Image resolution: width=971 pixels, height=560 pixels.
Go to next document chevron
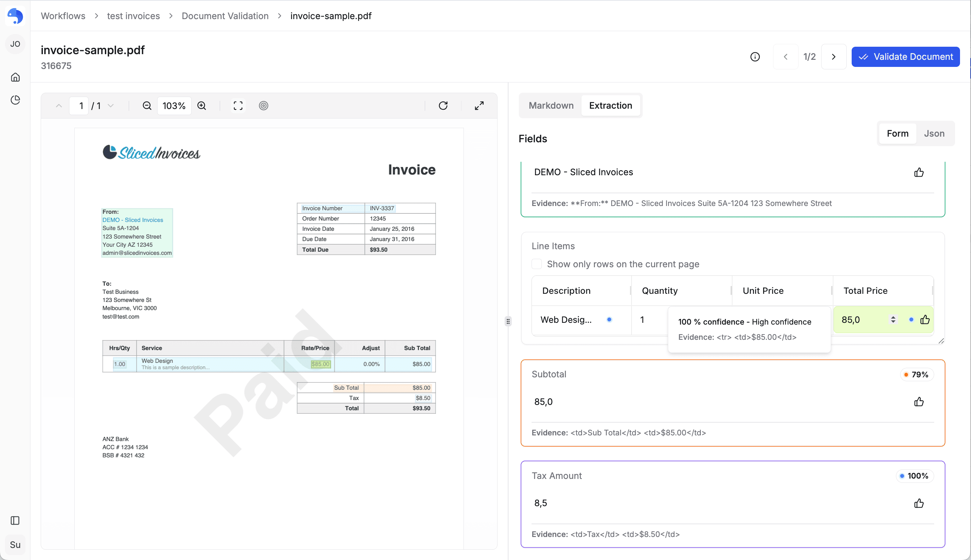pyautogui.click(x=833, y=57)
